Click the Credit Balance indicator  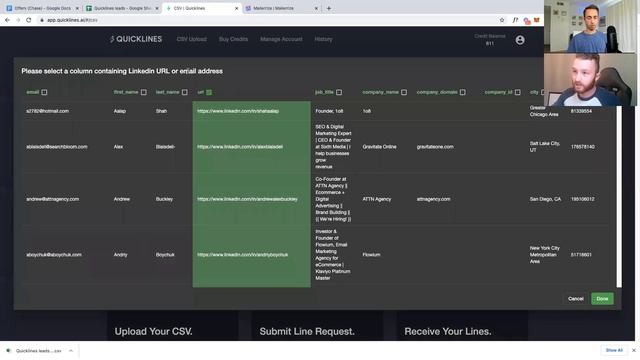pyautogui.click(x=490, y=40)
